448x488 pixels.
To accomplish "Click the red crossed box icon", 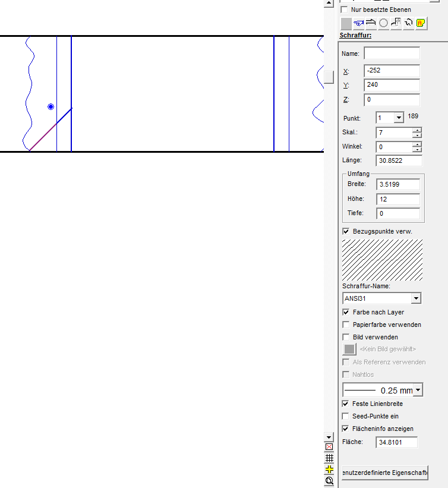I will (x=329, y=447).
